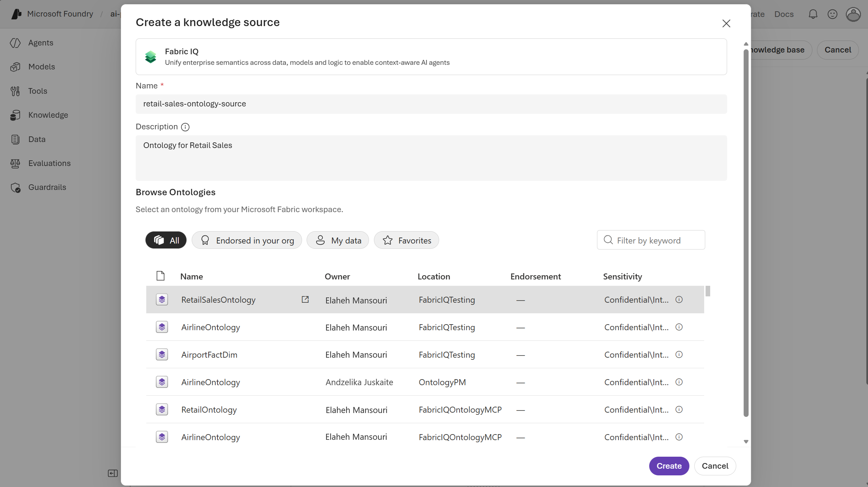Navigate to Knowledge section

coord(48,115)
